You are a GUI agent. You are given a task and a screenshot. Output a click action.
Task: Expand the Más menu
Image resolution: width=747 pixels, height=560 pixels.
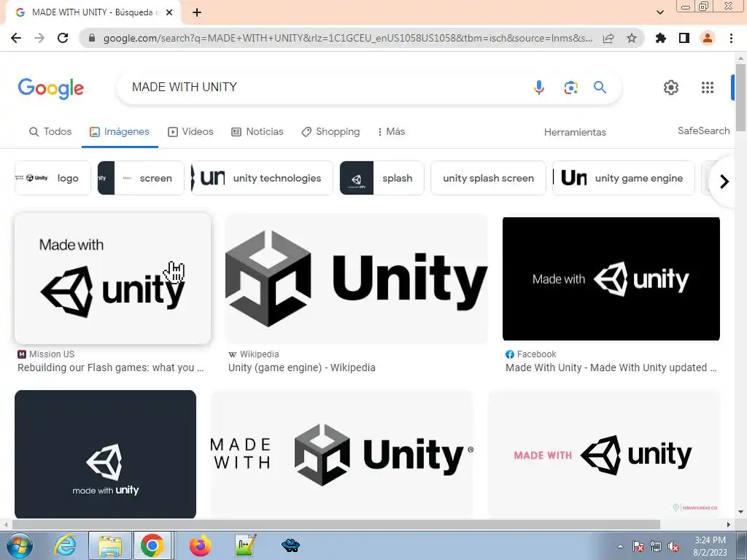click(x=391, y=131)
